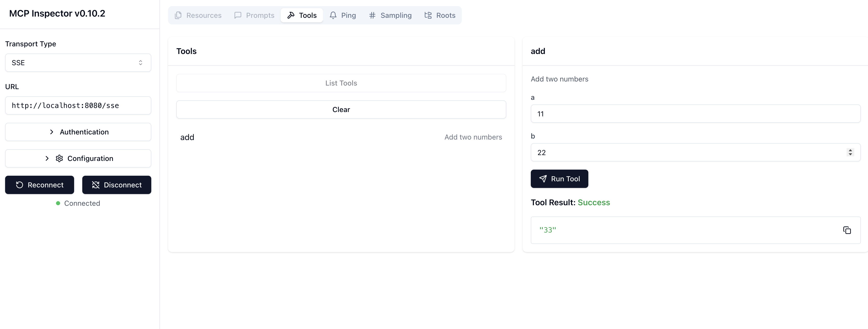Click Add two numbers description in tool list
Image resolution: width=868 pixels, height=329 pixels.
473,137
